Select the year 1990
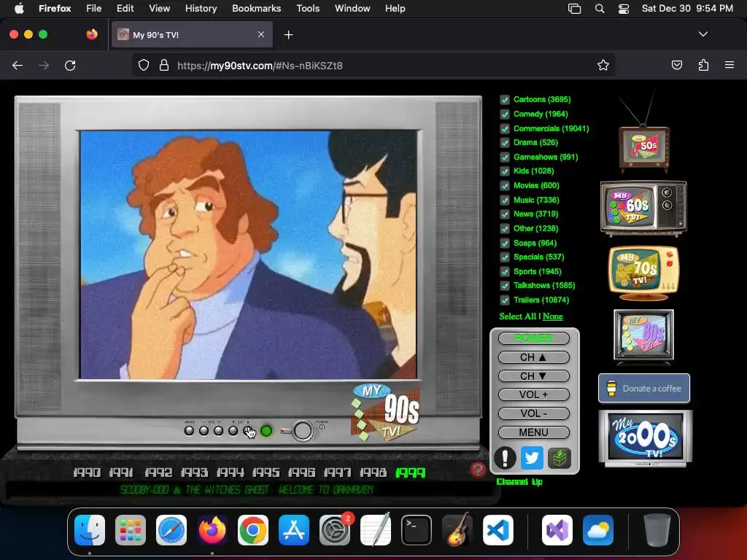747x560 pixels. pos(87,472)
